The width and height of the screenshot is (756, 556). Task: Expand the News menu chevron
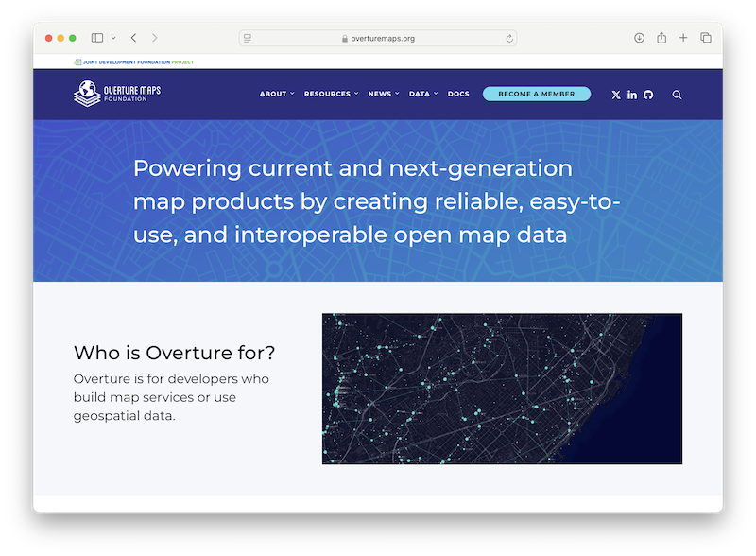click(x=397, y=94)
